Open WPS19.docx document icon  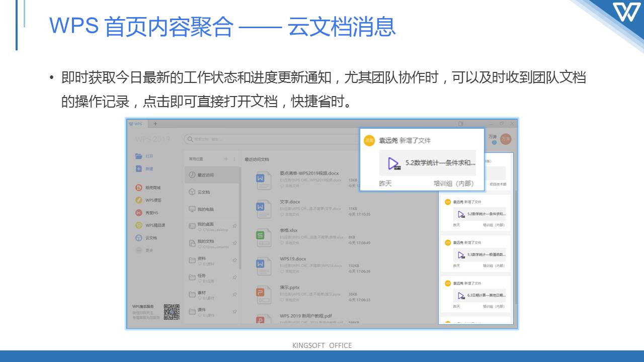(x=264, y=265)
